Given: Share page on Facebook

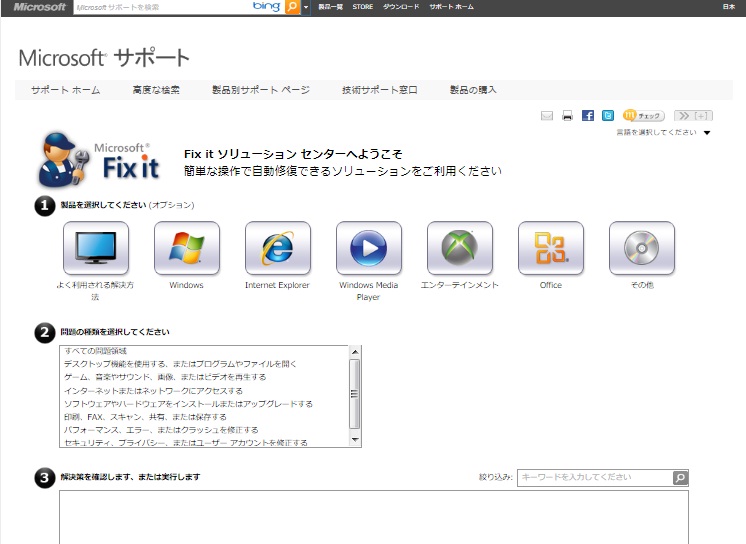Looking at the screenshot, I should 588,116.
